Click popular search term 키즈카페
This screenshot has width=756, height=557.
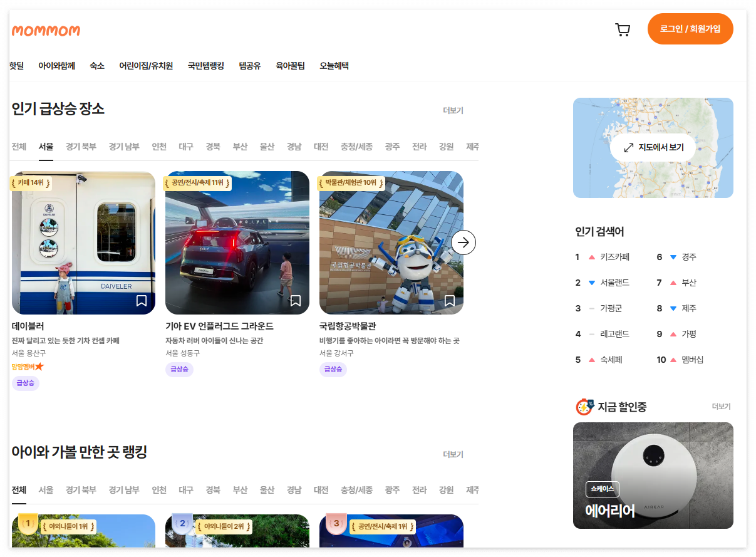614,257
